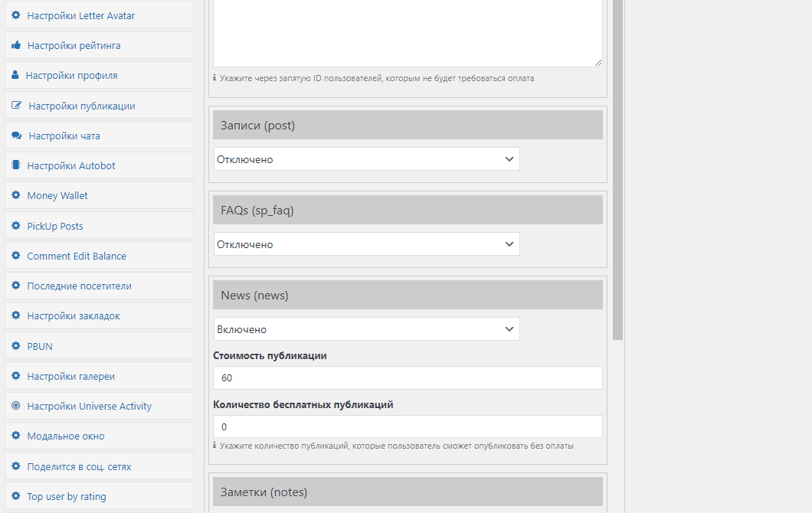Open Настройки закладок section
Image resolution: width=812 pixels, height=513 pixels.
click(x=74, y=315)
